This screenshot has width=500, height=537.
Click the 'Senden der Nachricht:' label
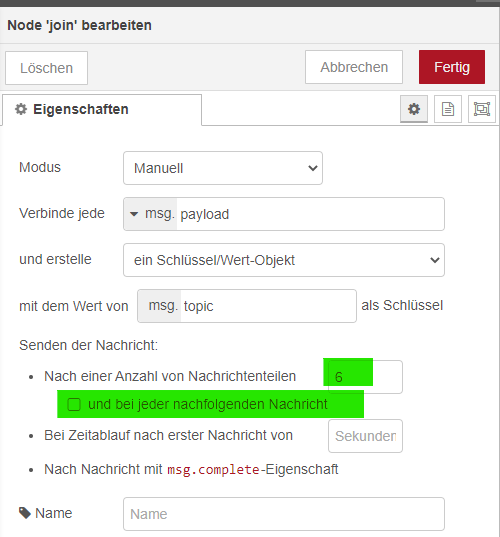click(89, 345)
